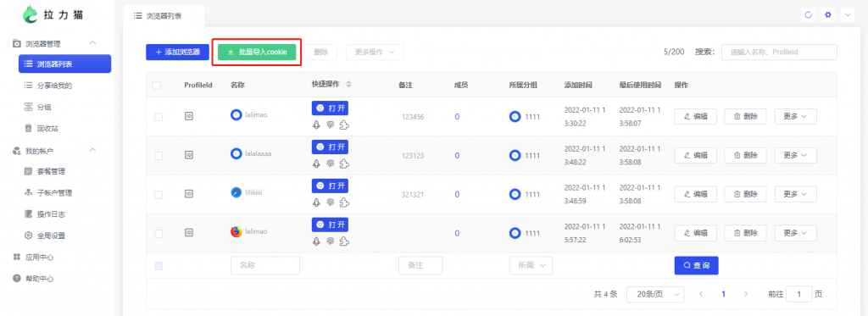Open the 更多 dropdown in the Firefox lalimao row

click(795, 233)
